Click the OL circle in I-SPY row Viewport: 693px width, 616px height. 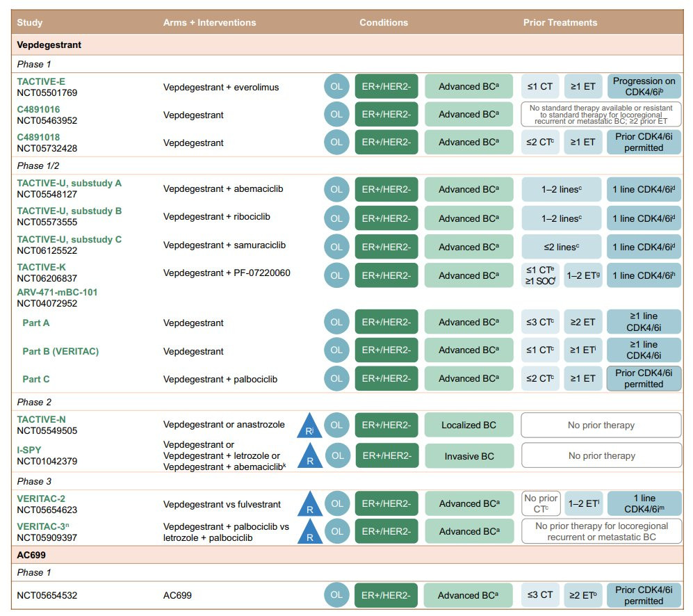click(x=338, y=455)
